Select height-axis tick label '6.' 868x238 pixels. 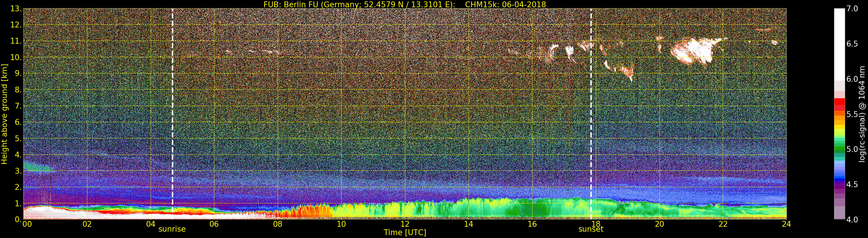click(18, 122)
